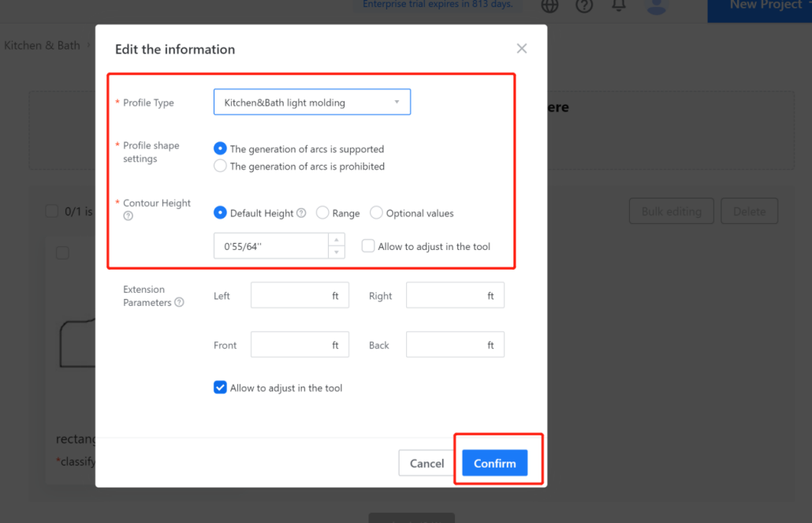Click the user profile avatar icon
The height and width of the screenshot is (523, 812).
656,6
